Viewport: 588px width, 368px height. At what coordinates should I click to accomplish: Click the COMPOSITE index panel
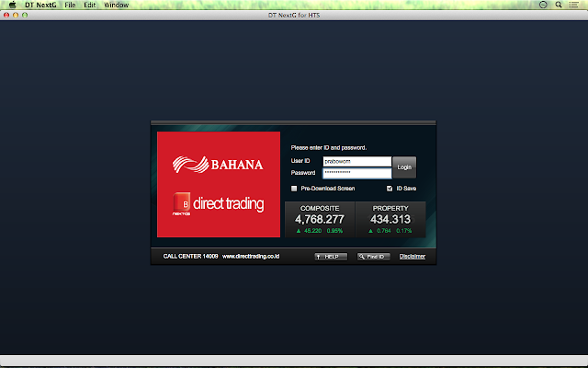point(320,219)
